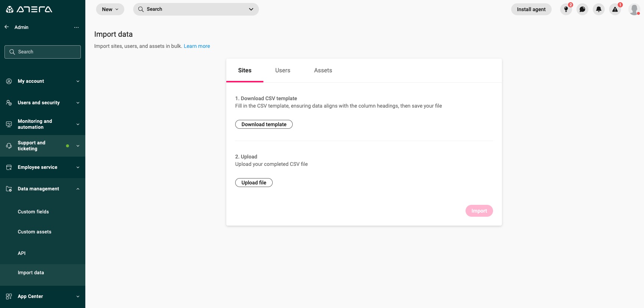The image size is (644, 308).
Task: Switch to the Sites tab
Action: pyautogui.click(x=245, y=71)
